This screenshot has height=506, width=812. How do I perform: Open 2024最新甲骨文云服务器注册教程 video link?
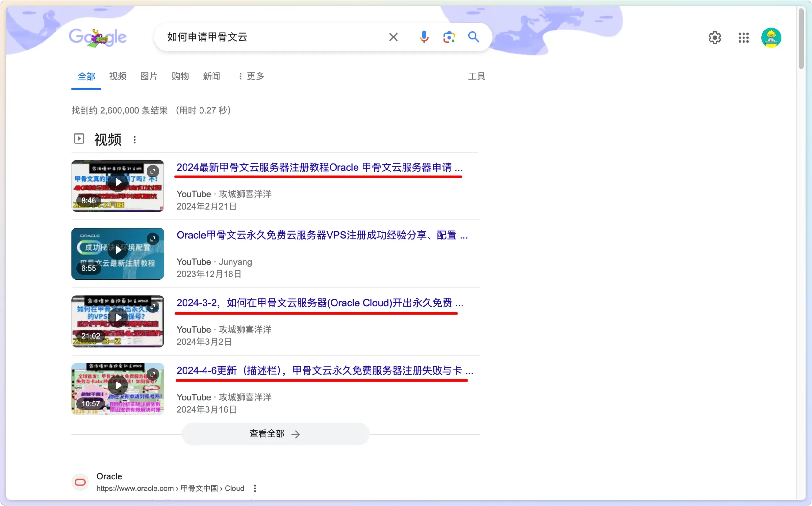tap(319, 167)
